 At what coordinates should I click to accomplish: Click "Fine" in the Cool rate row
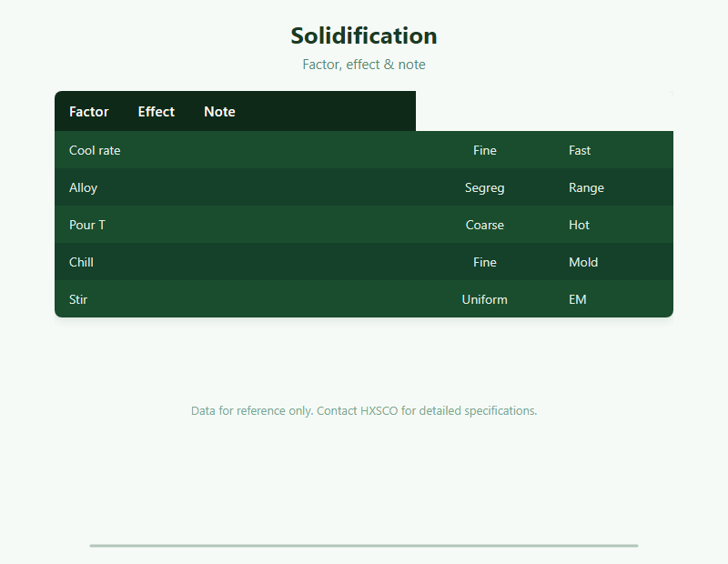click(x=485, y=150)
